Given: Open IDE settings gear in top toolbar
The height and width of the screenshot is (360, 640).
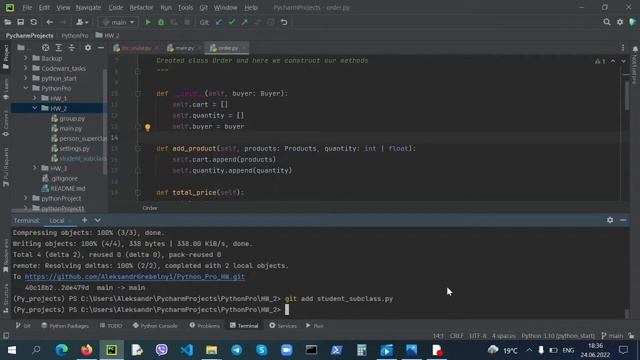Looking at the screenshot, I should [620, 22].
